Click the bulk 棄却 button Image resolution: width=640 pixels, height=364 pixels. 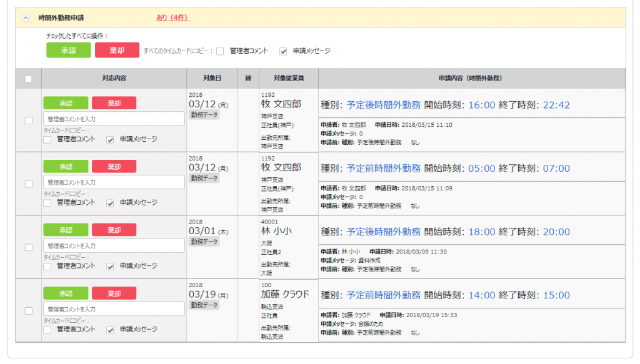pyautogui.click(x=117, y=50)
